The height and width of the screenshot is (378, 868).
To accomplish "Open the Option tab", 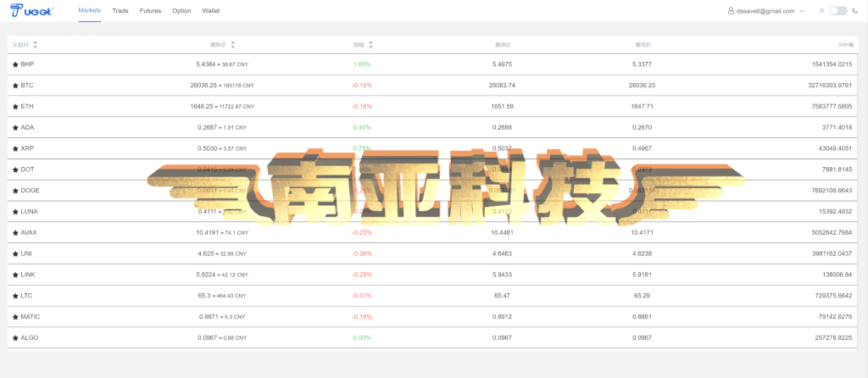I will point(181,10).
